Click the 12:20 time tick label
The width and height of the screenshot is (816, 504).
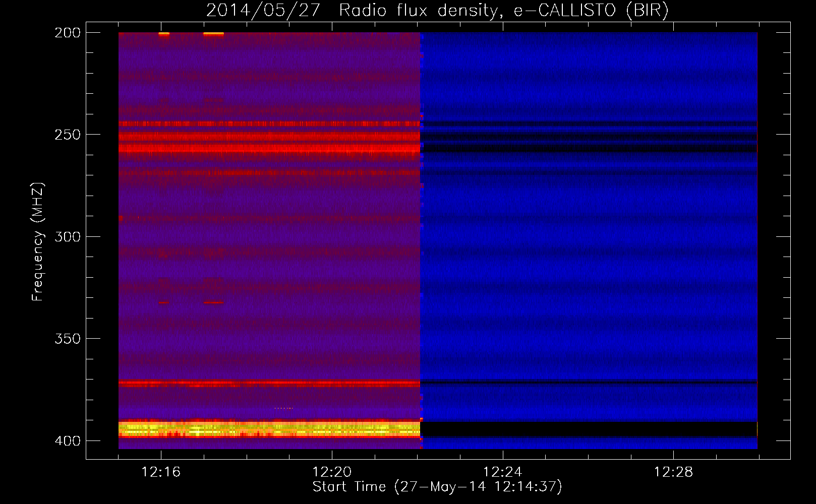[332, 472]
